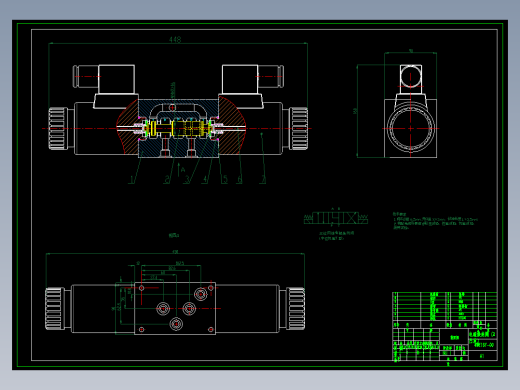Select part callout number 4
Image resolution: width=520 pixels, height=390 pixels.
(x=205, y=180)
